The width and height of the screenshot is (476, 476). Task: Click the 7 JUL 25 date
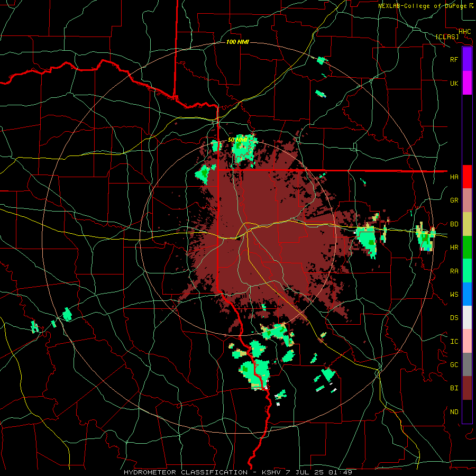pos(306,472)
